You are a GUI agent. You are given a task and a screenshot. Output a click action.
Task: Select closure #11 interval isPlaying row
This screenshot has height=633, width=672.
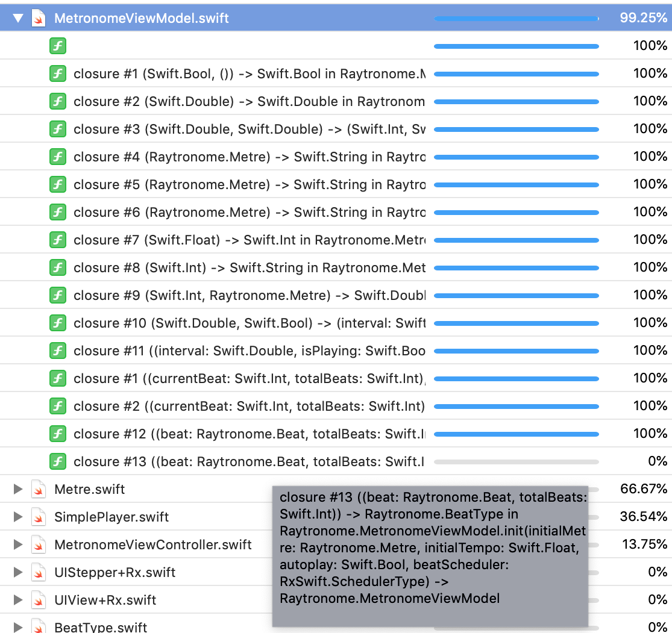pyautogui.click(x=250, y=351)
